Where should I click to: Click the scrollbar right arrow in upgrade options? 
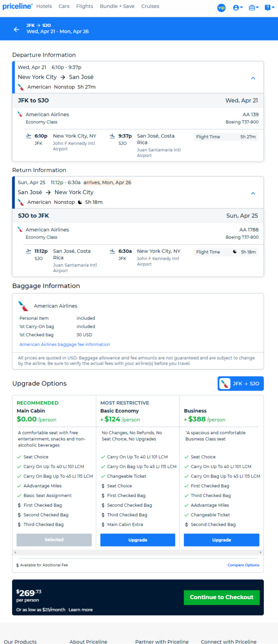[261, 553]
